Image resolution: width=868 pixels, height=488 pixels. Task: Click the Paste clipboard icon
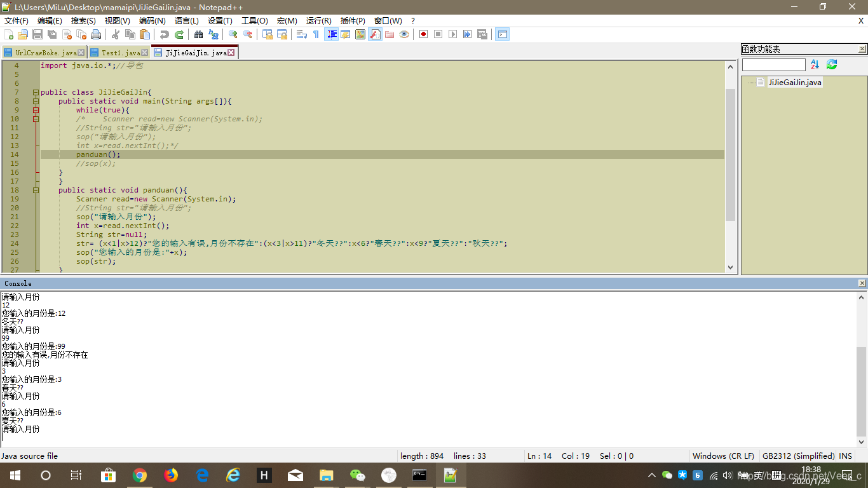145,34
